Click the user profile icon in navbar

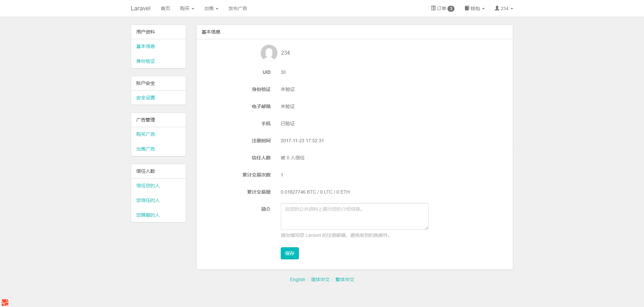(x=497, y=8)
